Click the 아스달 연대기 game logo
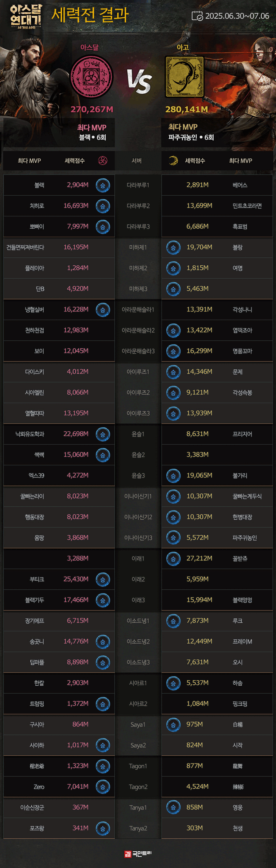Screen dimensions: 276x868 tap(26, 16)
